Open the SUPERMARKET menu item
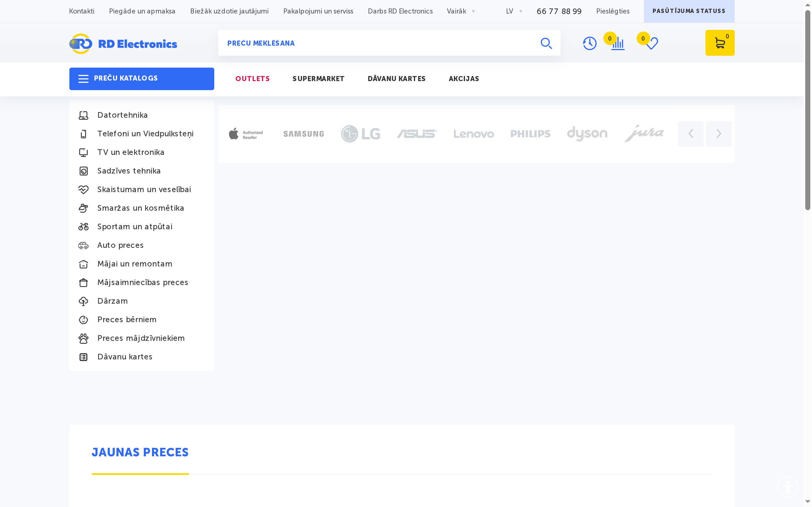Image resolution: width=812 pixels, height=507 pixels. [318, 79]
